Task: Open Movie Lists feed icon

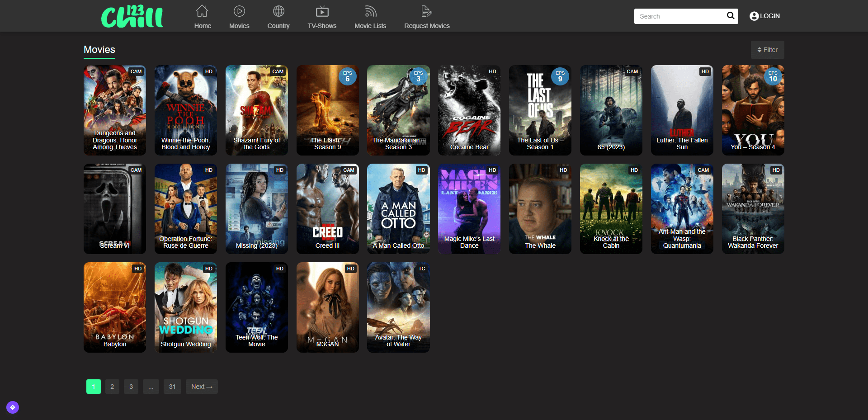Action: (370, 11)
